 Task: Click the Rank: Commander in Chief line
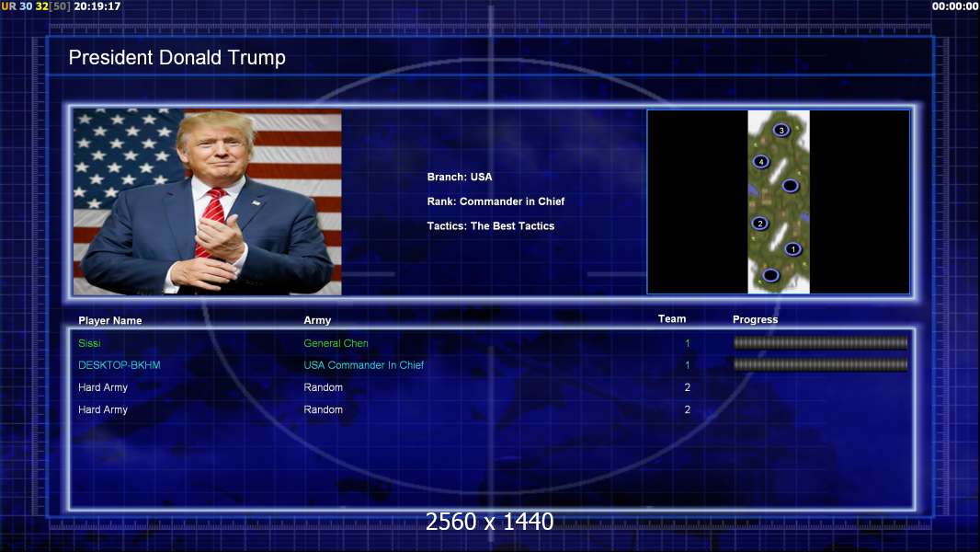[x=496, y=201]
